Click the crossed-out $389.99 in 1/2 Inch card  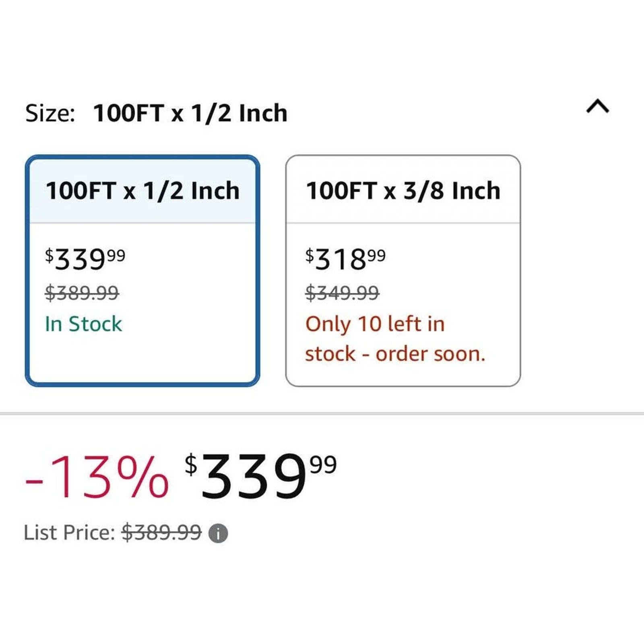(x=82, y=293)
